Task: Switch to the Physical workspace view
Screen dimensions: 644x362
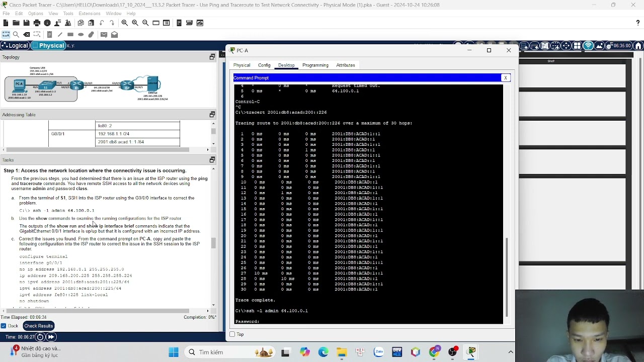Action: [x=48, y=46]
